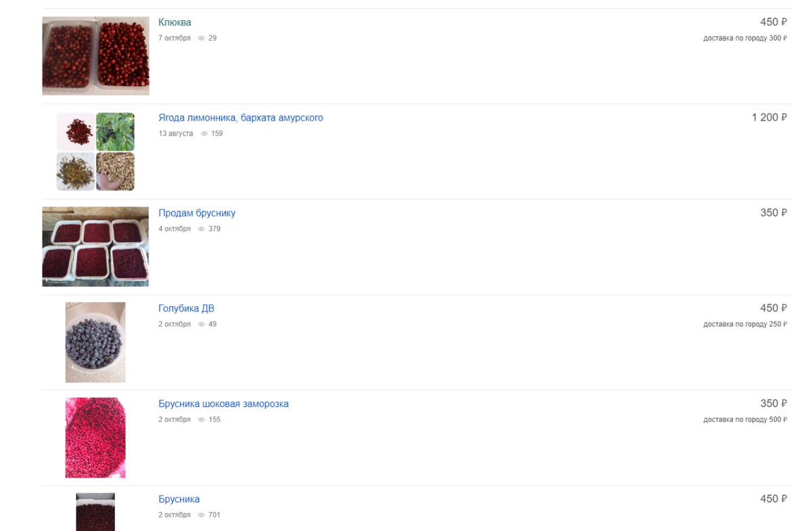The height and width of the screenshot is (531, 812).
Task: Open the Клюква listing title
Action: 175,22
